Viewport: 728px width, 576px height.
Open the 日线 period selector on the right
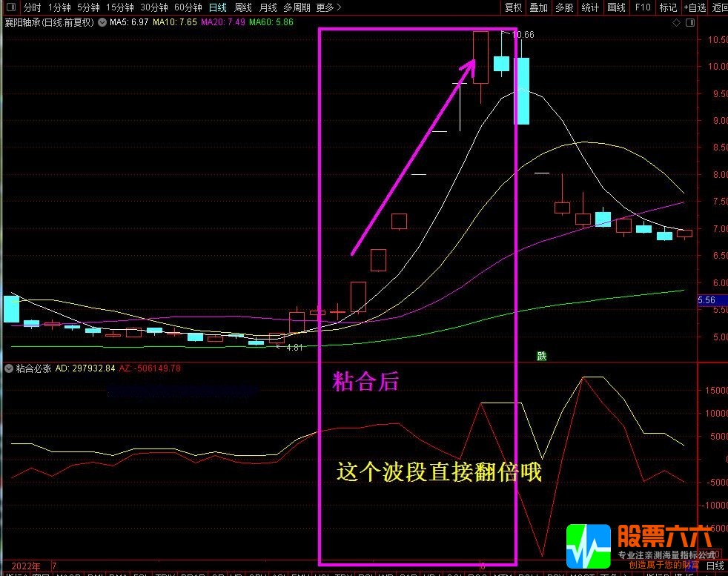(x=714, y=566)
